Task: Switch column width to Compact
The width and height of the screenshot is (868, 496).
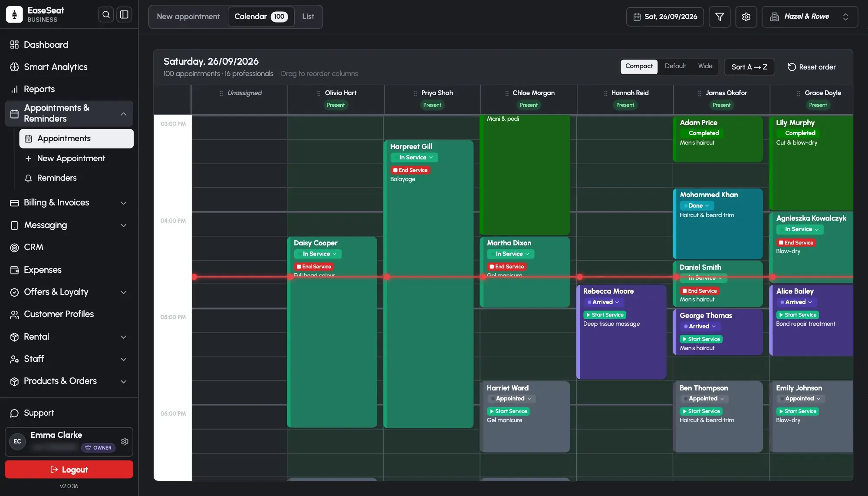Action: tap(639, 66)
